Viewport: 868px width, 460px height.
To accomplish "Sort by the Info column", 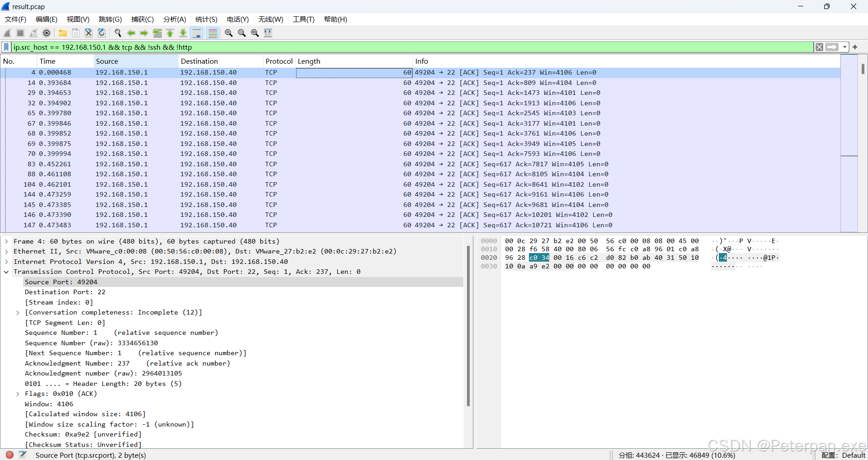I will click(626, 61).
